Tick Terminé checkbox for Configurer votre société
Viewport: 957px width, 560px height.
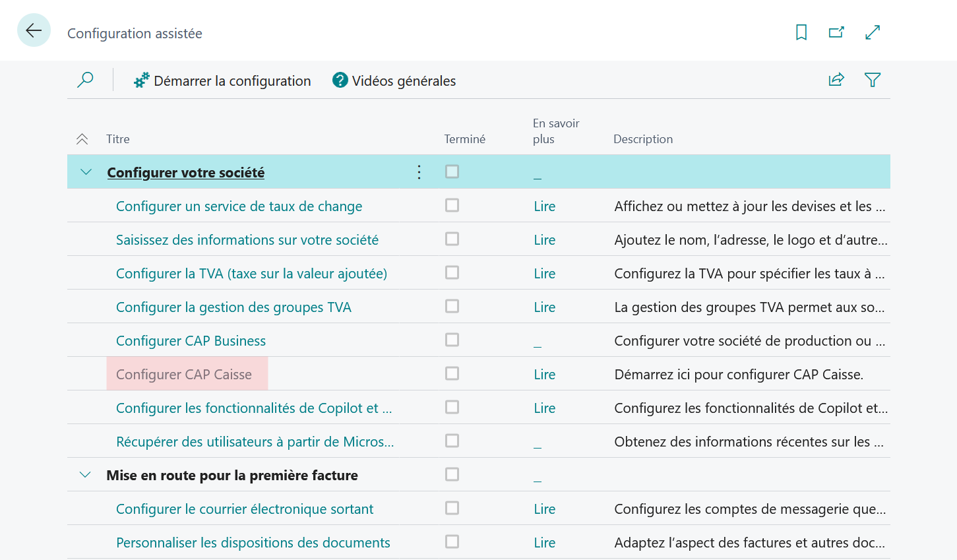click(452, 171)
